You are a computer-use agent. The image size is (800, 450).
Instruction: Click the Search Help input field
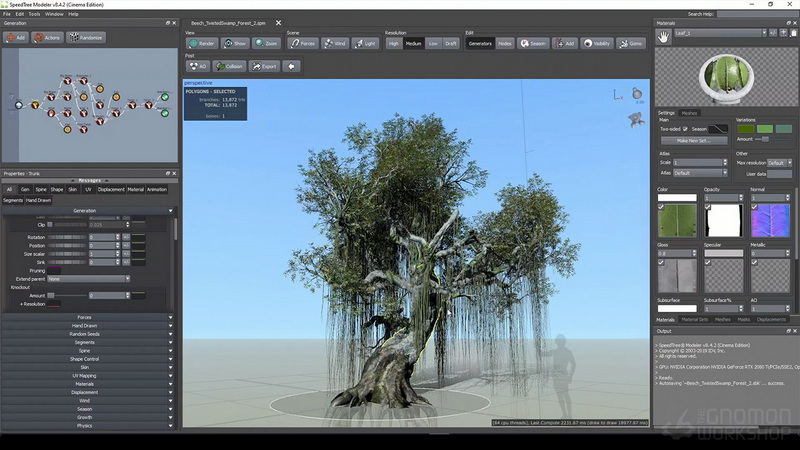[x=757, y=14]
